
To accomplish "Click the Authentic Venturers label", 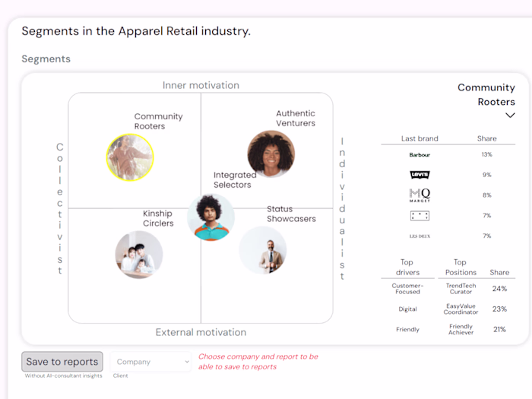I will click(296, 119).
